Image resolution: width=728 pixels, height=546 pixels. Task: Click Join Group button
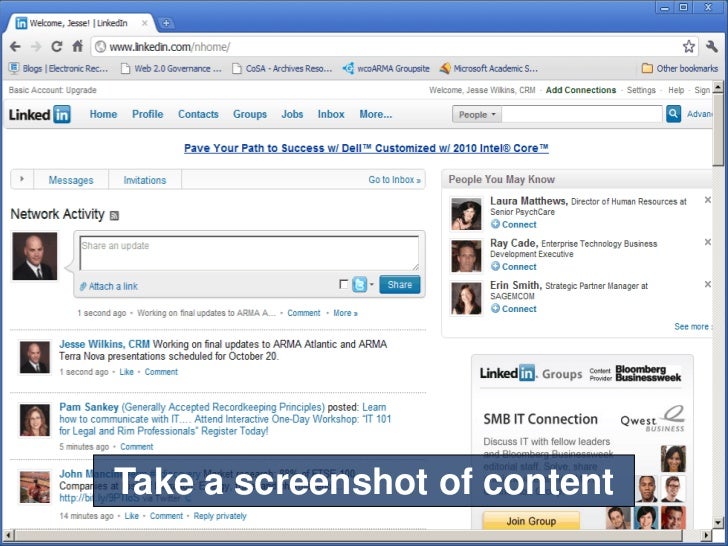(531, 521)
